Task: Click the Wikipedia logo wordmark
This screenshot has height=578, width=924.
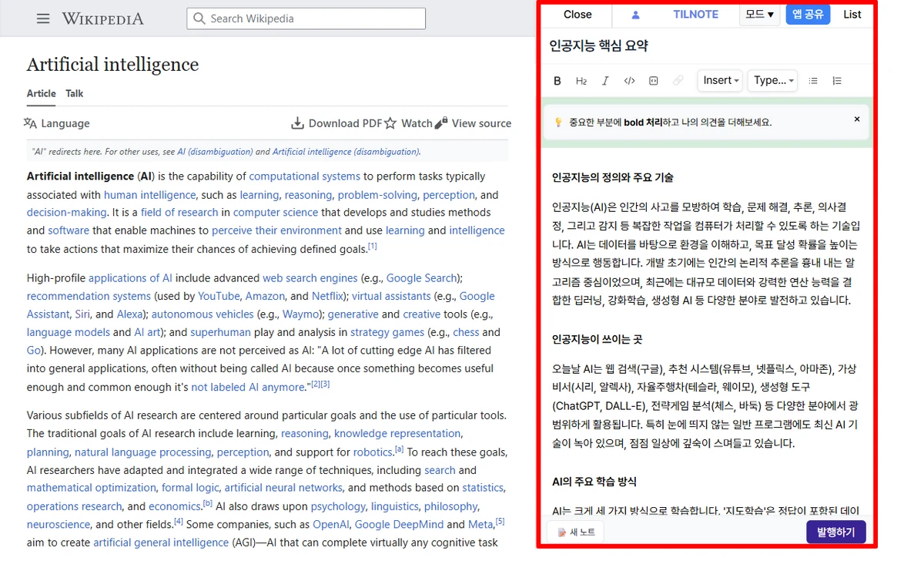Action: 102,18
